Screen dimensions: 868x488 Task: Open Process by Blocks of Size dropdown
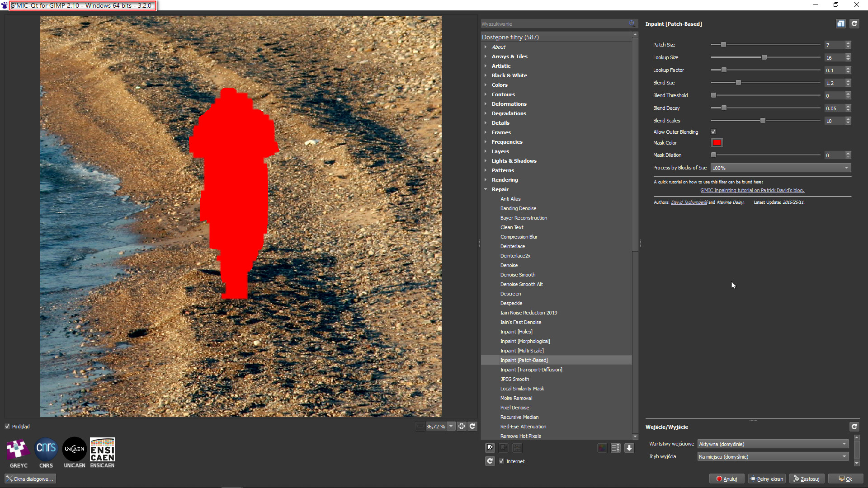coord(781,168)
